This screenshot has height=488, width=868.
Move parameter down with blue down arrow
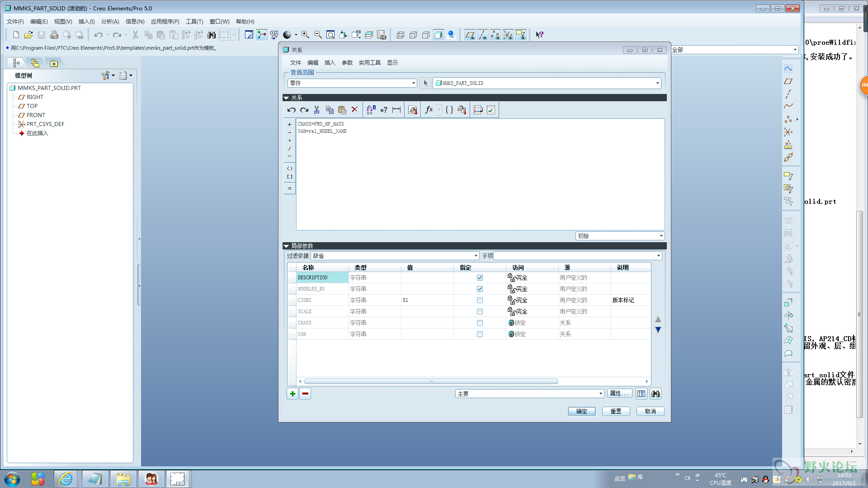658,330
